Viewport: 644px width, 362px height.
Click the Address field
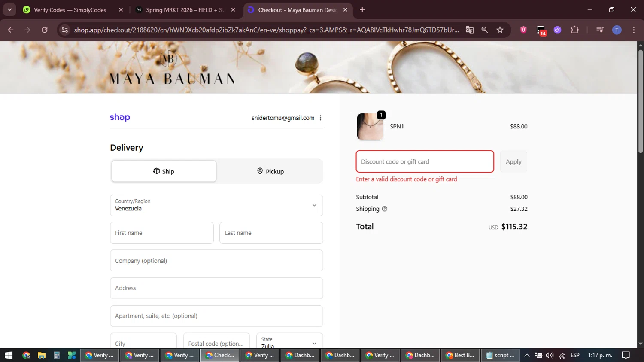coord(216,288)
